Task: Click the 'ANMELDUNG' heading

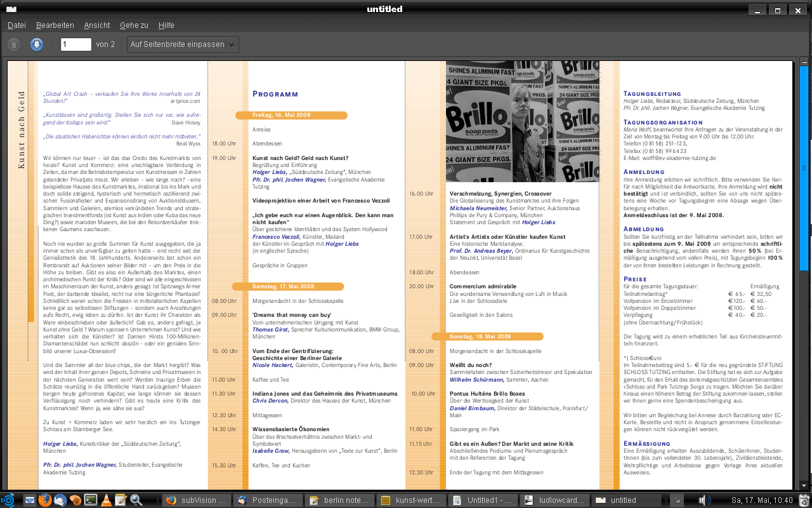Action: click(x=644, y=172)
